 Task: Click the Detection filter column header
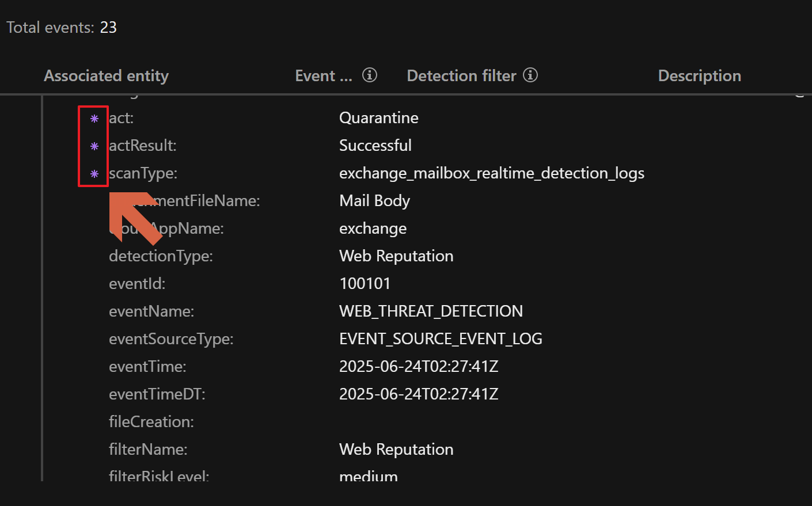pos(461,76)
